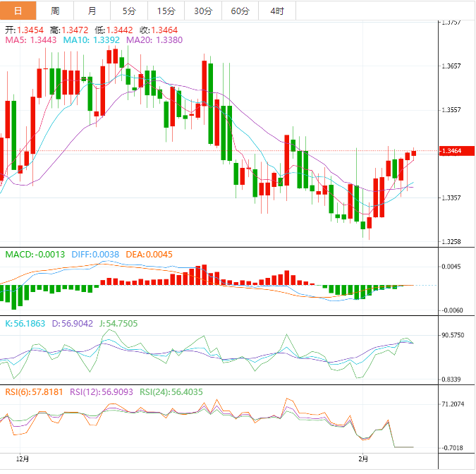Click the 收:1.3464 close value

[x=159, y=30]
